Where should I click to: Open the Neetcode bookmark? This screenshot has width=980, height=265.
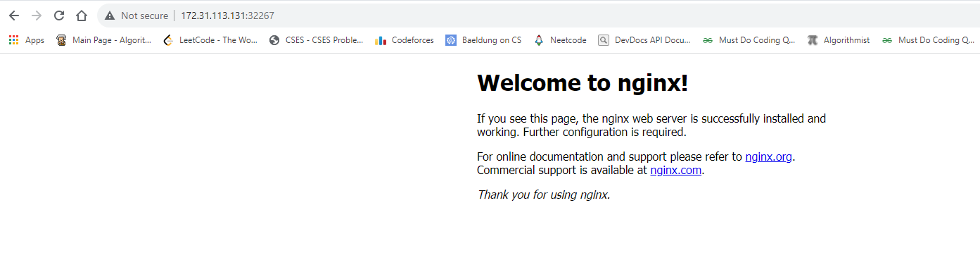560,40
